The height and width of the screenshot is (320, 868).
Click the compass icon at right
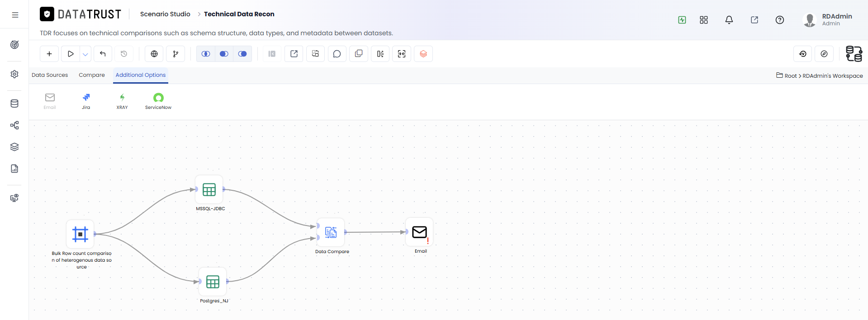(x=824, y=54)
